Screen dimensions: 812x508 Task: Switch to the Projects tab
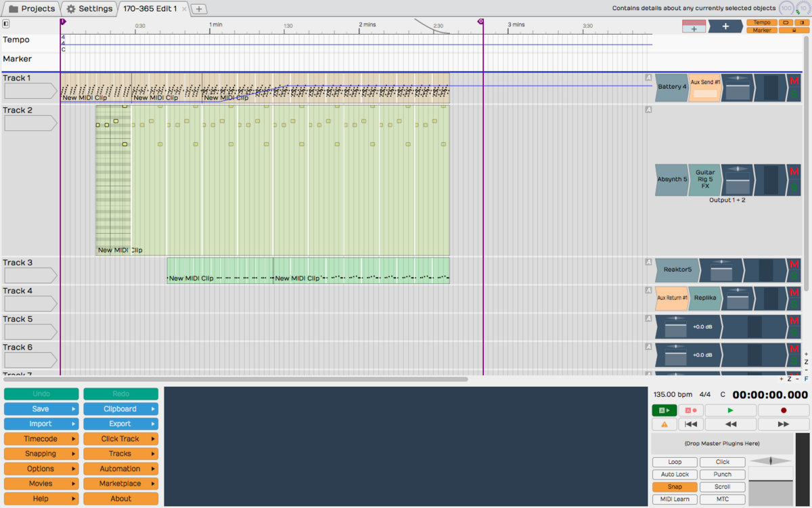31,9
